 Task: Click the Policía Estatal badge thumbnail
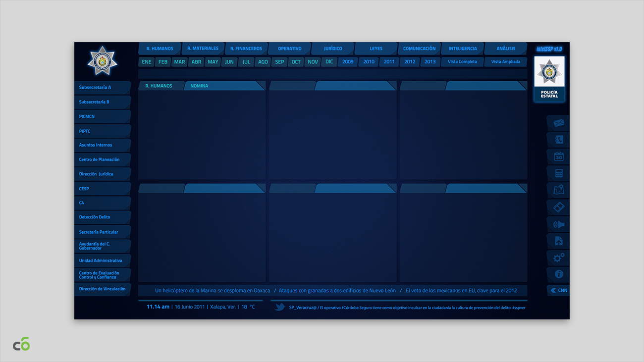pyautogui.click(x=549, y=79)
